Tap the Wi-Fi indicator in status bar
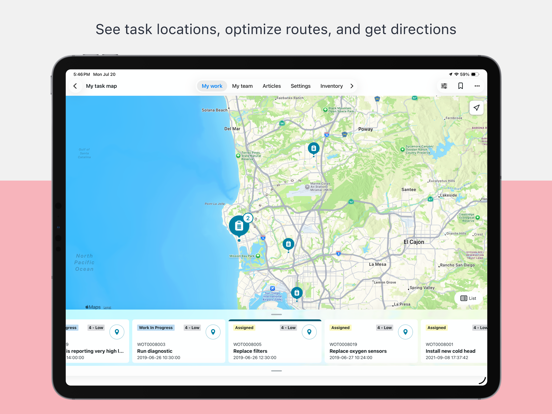Screen dimensions: 552x414 [456, 74]
